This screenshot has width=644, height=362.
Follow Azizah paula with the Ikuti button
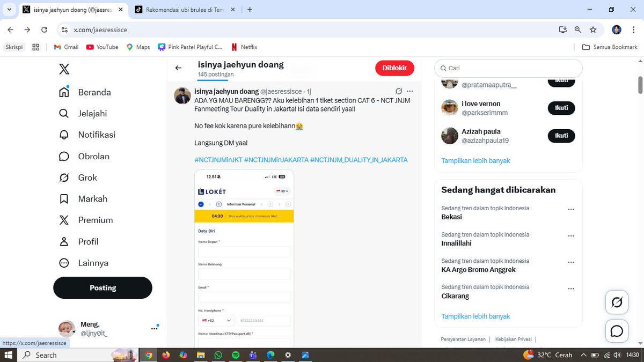(x=561, y=136)
